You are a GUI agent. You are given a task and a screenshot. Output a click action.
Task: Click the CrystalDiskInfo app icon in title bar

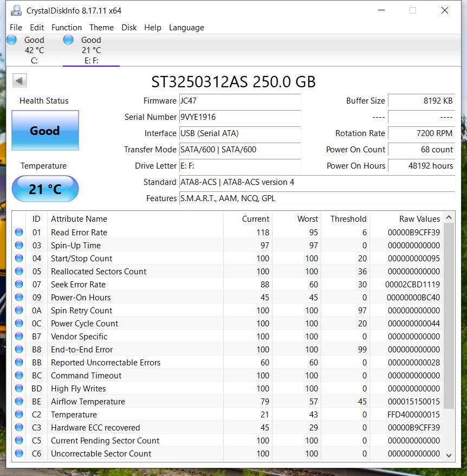[16, 10]
